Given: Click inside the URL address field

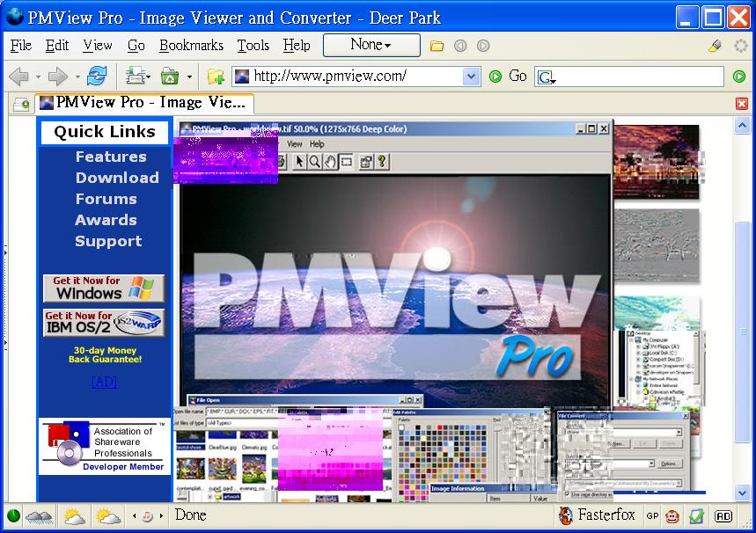Looking at the screenshot, I should (x=356, y=77).
